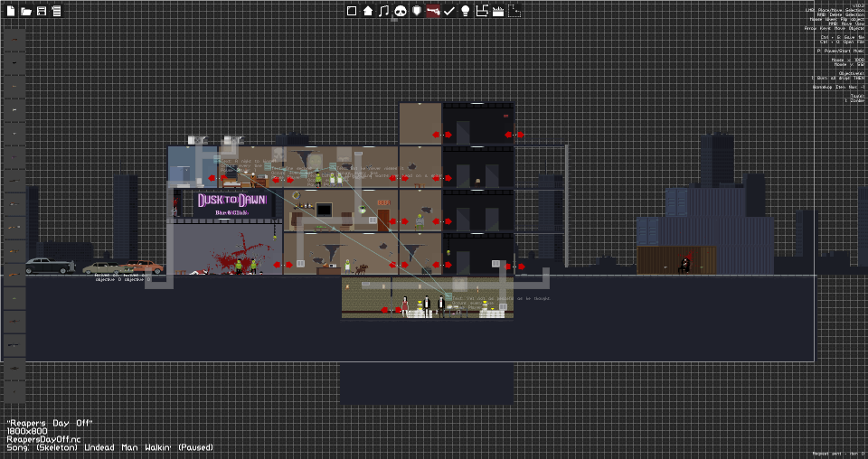The width and height of the screenshot is (868, 459).
Task: Select the blood splatter under the club sign
Action: click(x=241, y=255)
